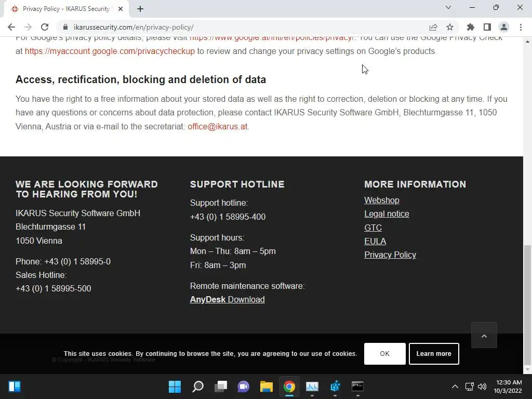Open Chrome's three-dot menu

[x=521, y=27]
